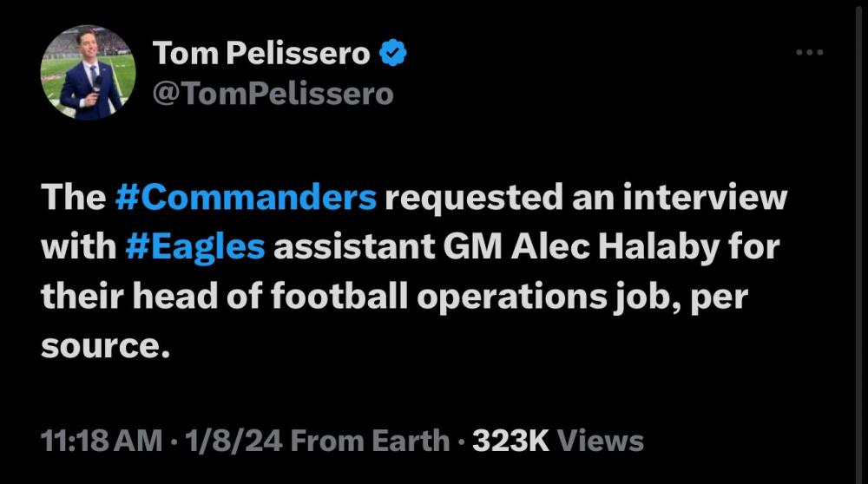
Task: Open the @TomPelissero handle link
Action: [x=273, y=93]
